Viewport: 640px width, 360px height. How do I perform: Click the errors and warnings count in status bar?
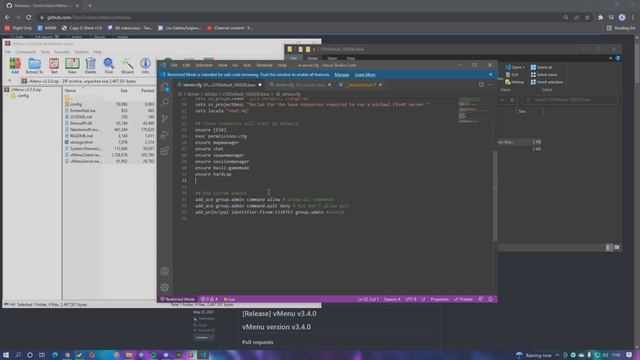click(209, 299)
